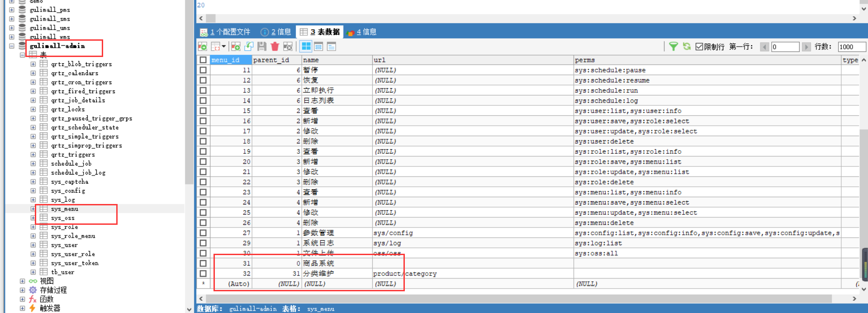Image resolution: width=868 pixels, height=313 pixels.
Task: Sort by the menu_id column header
Action: click(231, 60)
